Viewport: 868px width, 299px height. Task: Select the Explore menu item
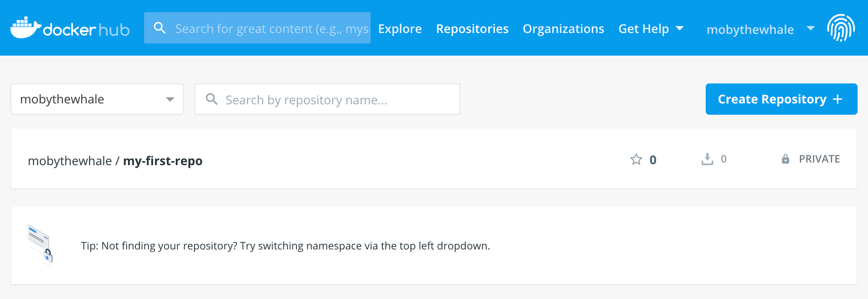click(399, 29)
